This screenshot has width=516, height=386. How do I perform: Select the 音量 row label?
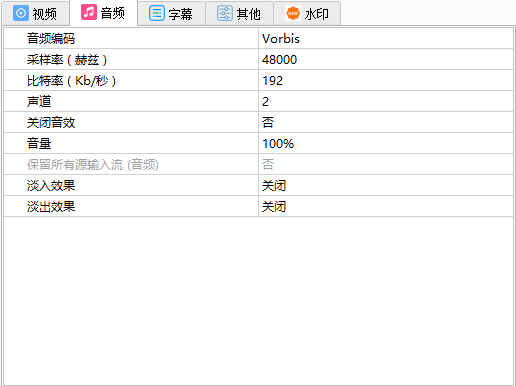tap(39, 144)
